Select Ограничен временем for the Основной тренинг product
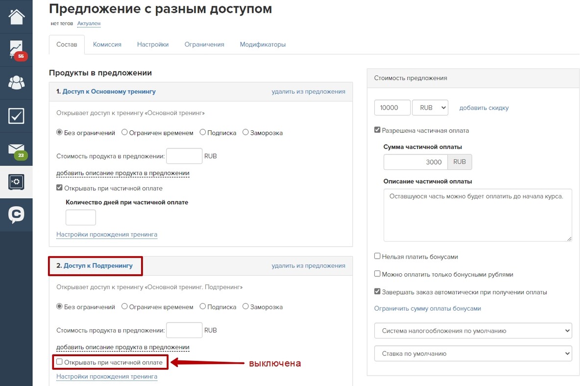Screen dimensions: 588x386 [124, 132]
